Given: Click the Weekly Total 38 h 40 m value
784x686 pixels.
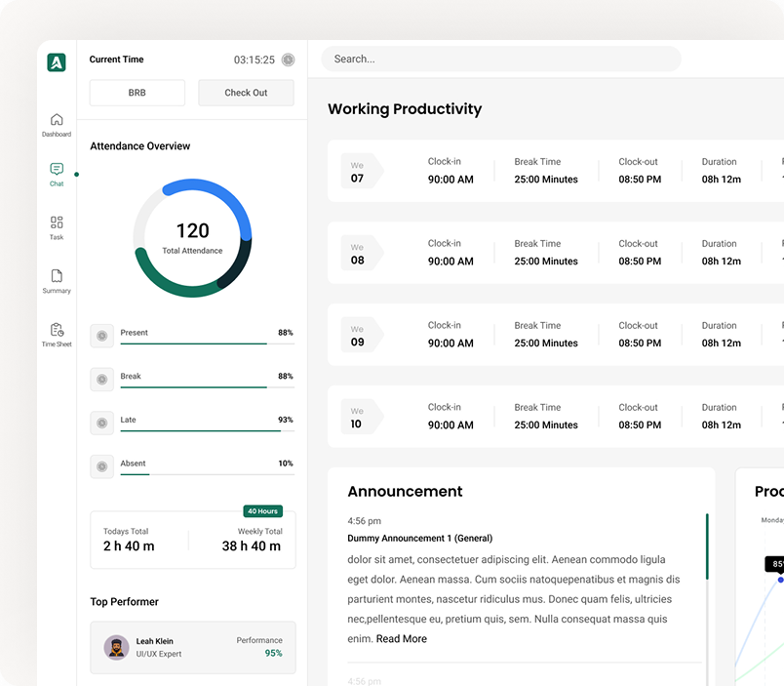Looking at the screenshot, I should 251,545.
